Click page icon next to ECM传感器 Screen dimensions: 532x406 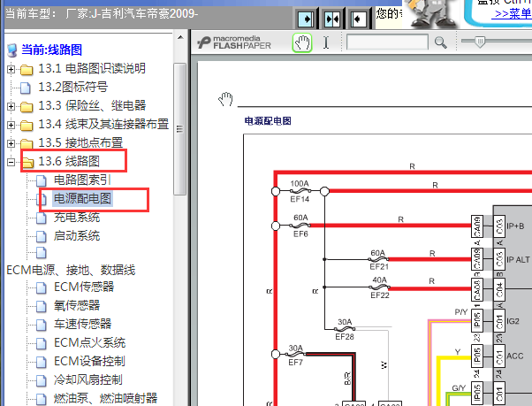tap(41, 287)
